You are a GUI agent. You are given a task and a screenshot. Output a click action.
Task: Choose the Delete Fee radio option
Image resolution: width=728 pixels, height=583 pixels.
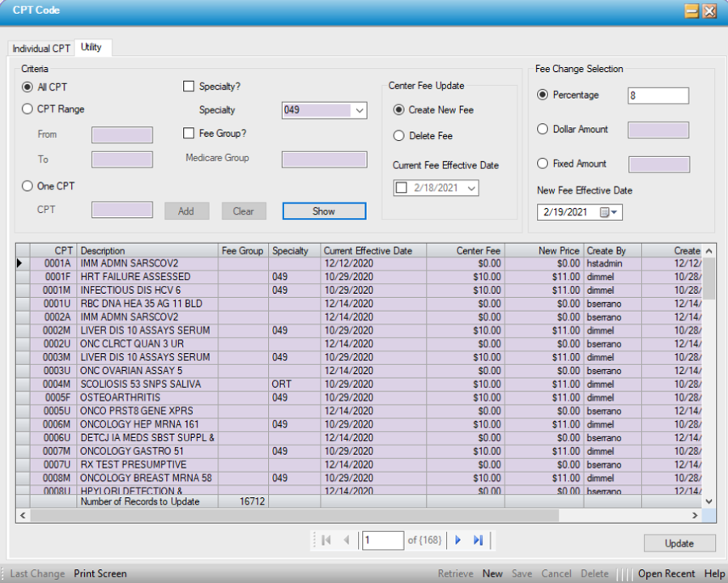coord(399,136)
